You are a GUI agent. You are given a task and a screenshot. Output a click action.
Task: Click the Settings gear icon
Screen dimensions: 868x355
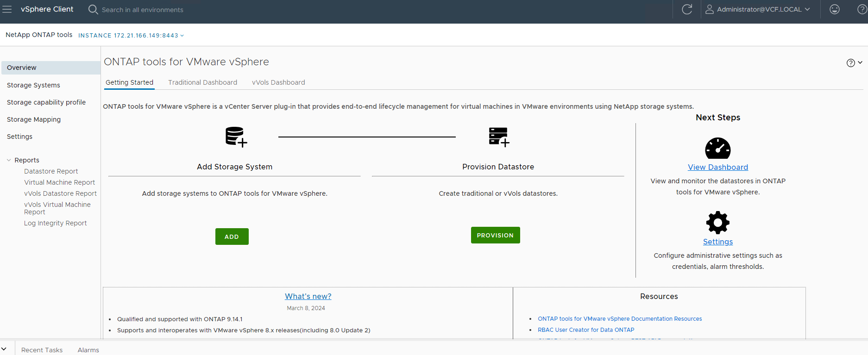tap(717, 223)
